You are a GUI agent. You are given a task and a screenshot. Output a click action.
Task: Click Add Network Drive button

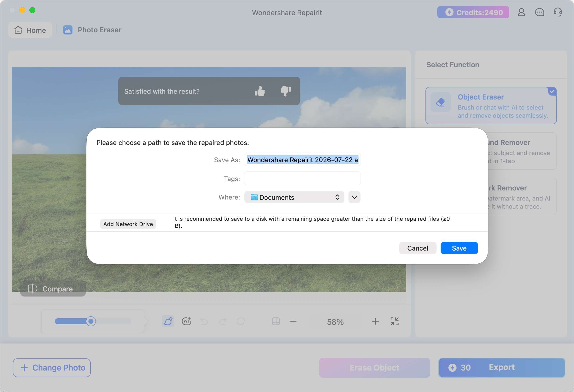128,224
